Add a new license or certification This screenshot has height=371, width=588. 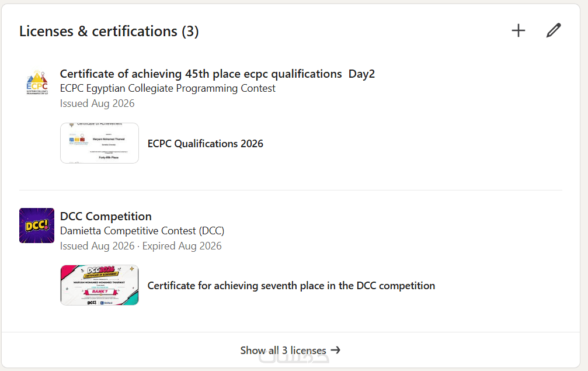[519, 31]
